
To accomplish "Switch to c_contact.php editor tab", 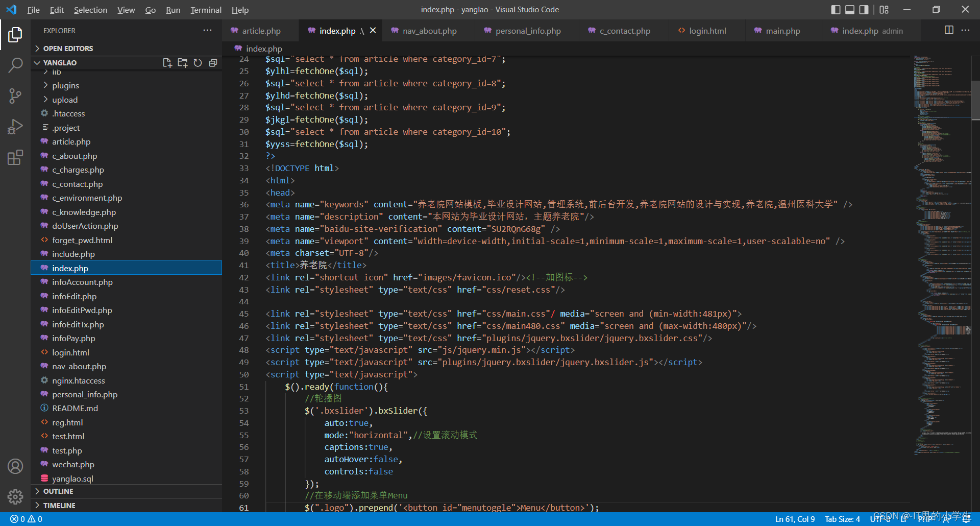I will coord(625,31).
